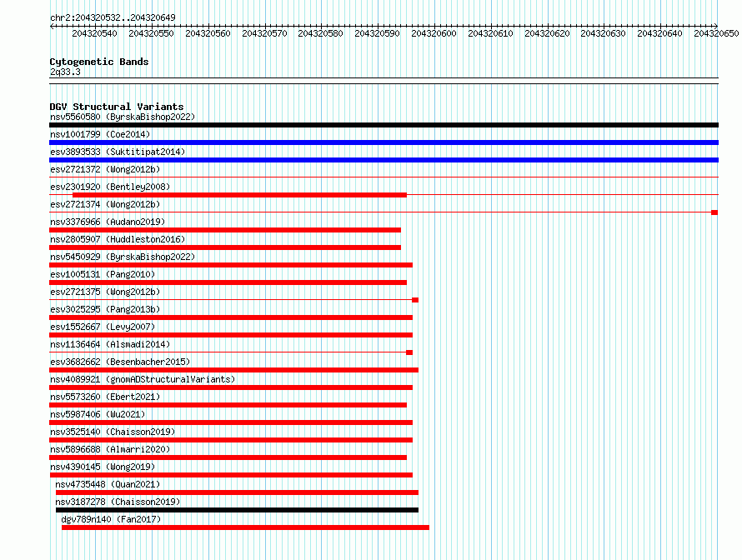Click red bar under nsv5896688

click(x=228, y=457)
